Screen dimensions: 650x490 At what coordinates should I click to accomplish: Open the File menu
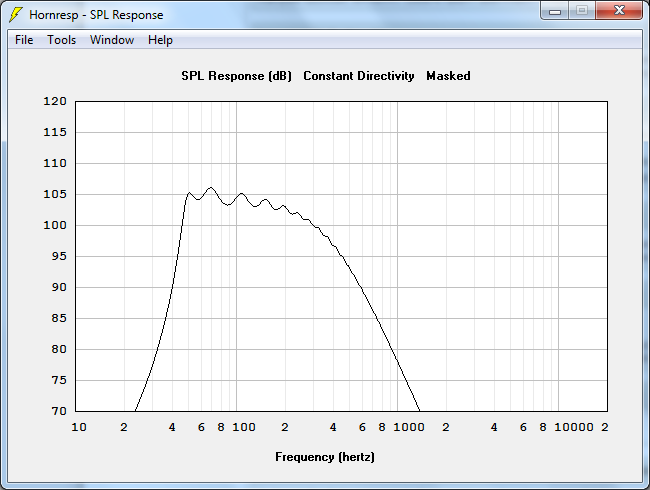tap(24, 40)
